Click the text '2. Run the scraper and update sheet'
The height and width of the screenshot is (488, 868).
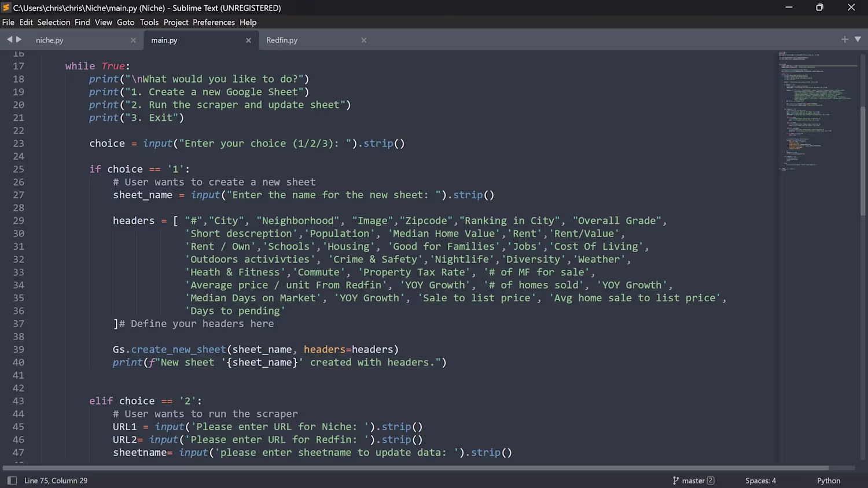click(x=236, y=105)
